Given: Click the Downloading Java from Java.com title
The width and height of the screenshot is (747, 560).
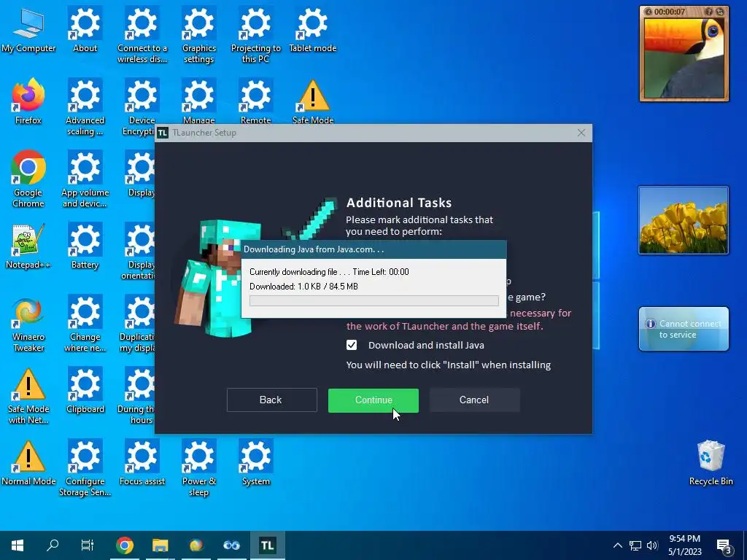Looking at the screenshot, I should point(314,249).
